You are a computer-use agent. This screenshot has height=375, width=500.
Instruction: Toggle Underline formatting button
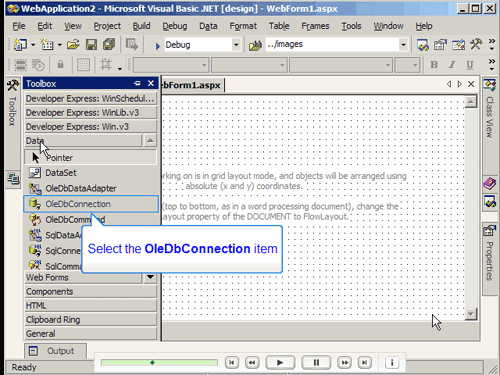click(470, 65)
